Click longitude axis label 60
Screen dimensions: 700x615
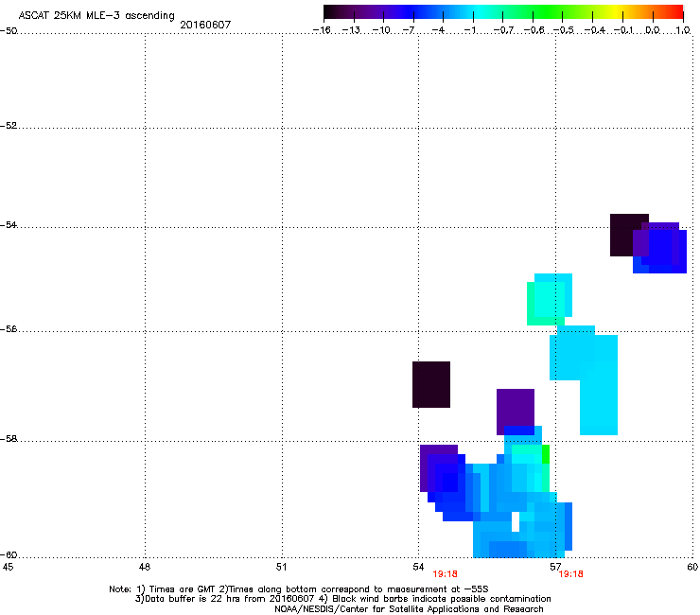click(692, 567)
